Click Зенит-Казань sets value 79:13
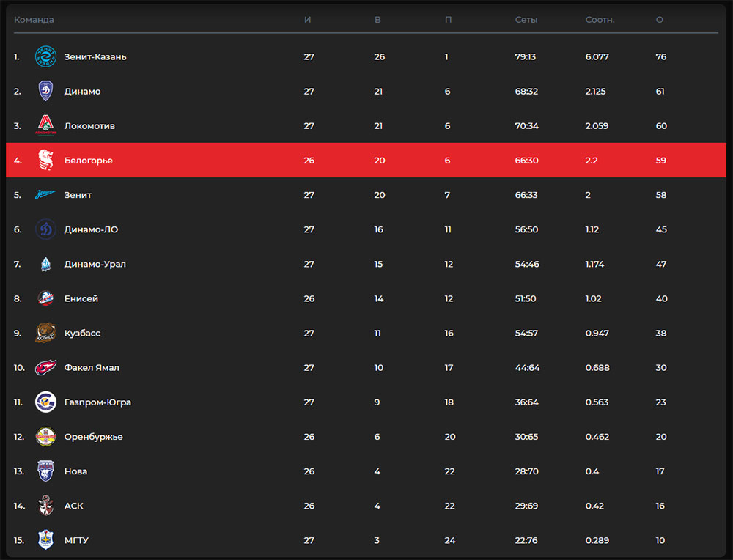 [x=526, y=56]
